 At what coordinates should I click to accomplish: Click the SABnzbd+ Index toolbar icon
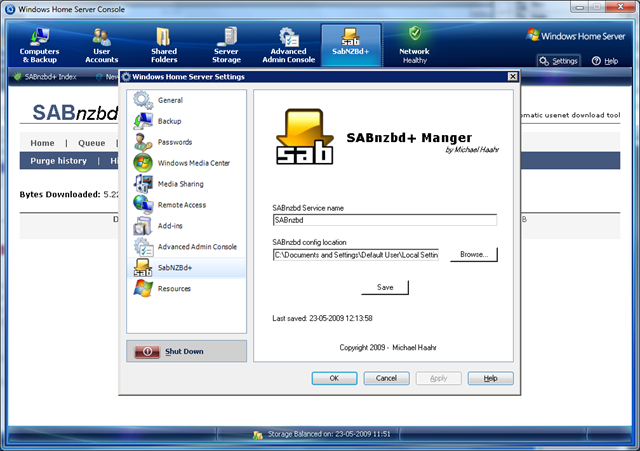pos(18,77)
